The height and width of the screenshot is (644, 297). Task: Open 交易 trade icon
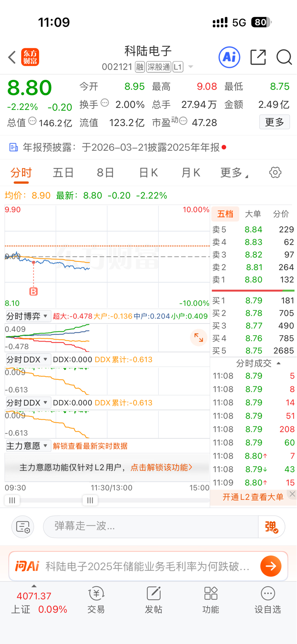[96, 600]
